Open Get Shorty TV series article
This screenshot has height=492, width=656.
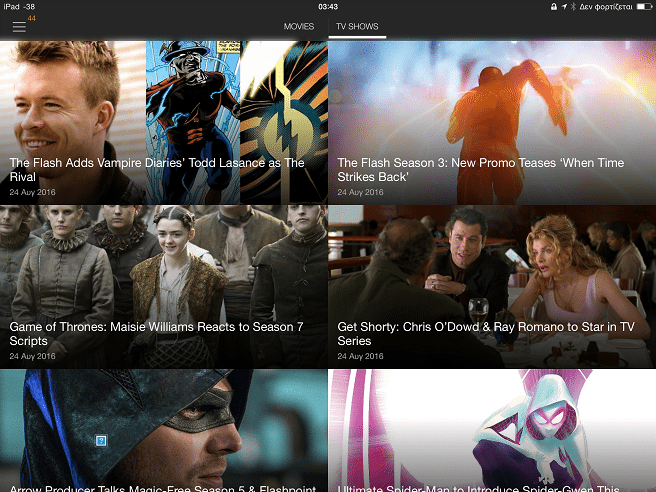coord(492,287)
